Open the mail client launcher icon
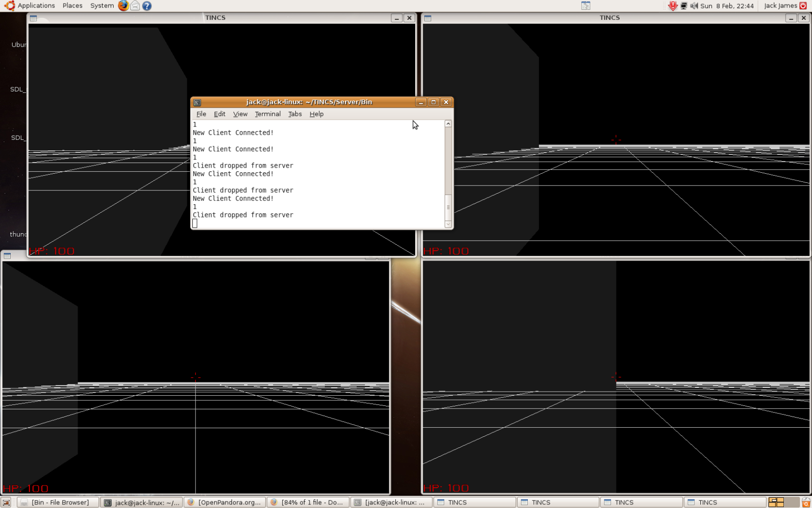This screenshot has width=812, height=508. pos(135,6)
